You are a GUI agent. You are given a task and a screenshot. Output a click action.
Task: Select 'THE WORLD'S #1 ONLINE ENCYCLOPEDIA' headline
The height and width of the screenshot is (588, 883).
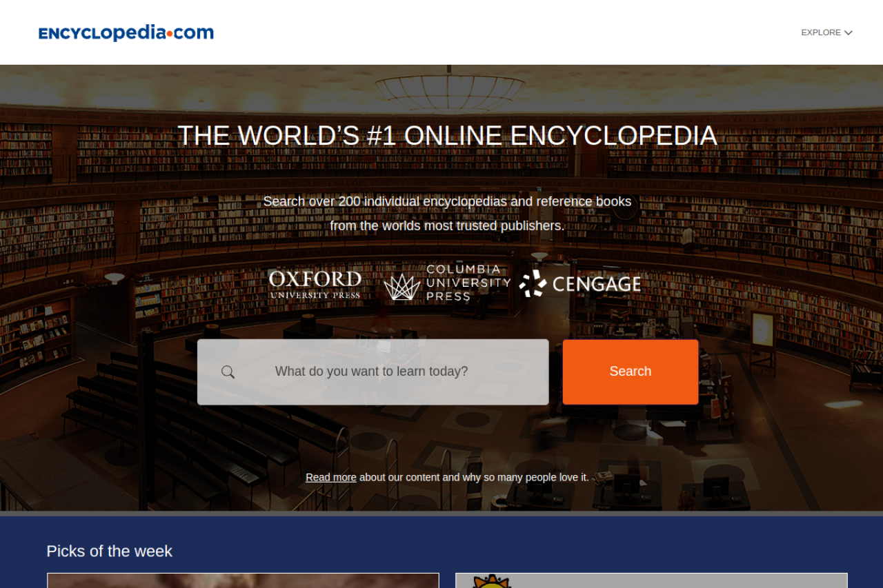[x=447, y=136]
